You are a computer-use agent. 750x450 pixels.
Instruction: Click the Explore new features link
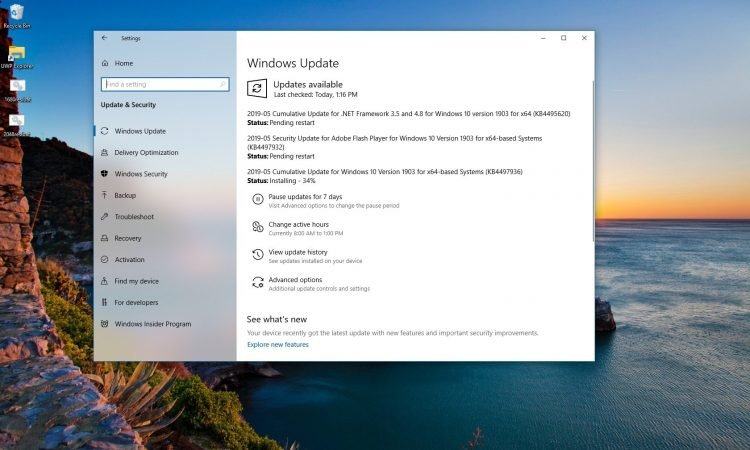click(x=278, y=345)
